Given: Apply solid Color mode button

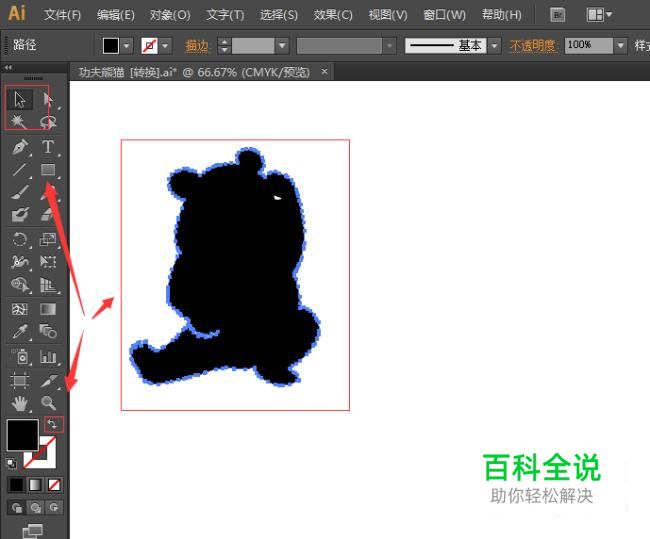Looking at the screenshot, I should point(17,485).
